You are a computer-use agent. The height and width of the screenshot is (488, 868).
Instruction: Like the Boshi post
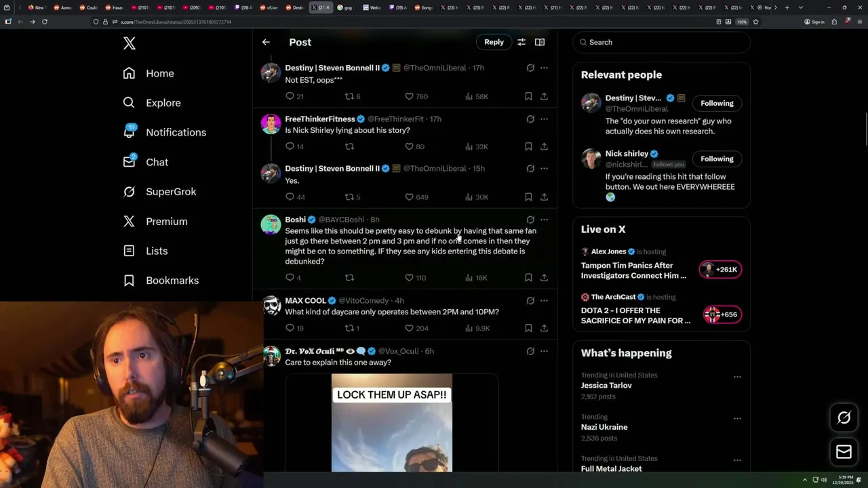(409, 277)
